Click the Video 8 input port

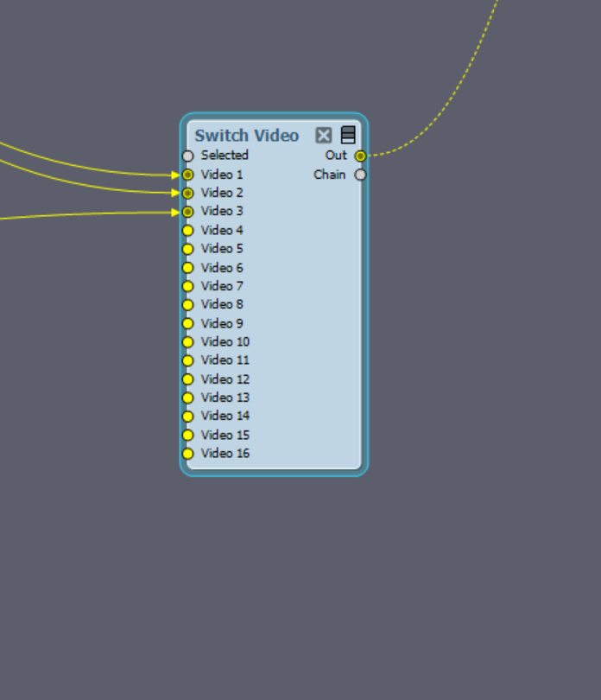pyautogui.click(x=188, y=305)
